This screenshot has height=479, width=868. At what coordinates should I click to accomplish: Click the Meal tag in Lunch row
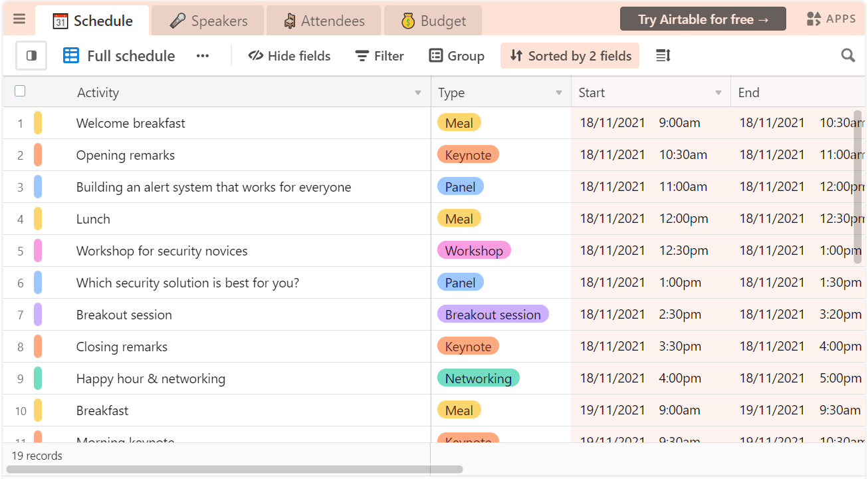point(459,219)
